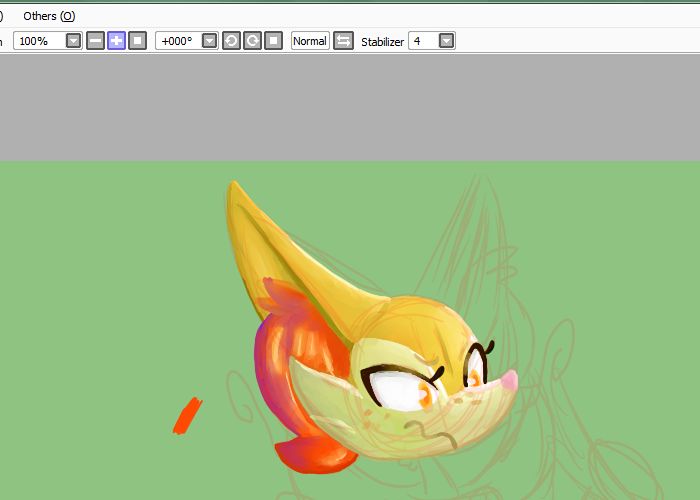Open the Stabilizer level dropdown
700x500 pixels.
[x=446, y=41]
